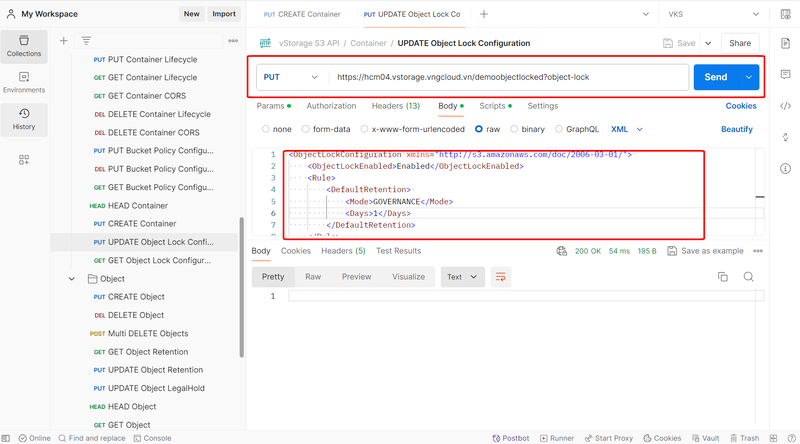
Task: Click the plus icon to add new tab
Action: pyautogui.click(x=484, y=14)
